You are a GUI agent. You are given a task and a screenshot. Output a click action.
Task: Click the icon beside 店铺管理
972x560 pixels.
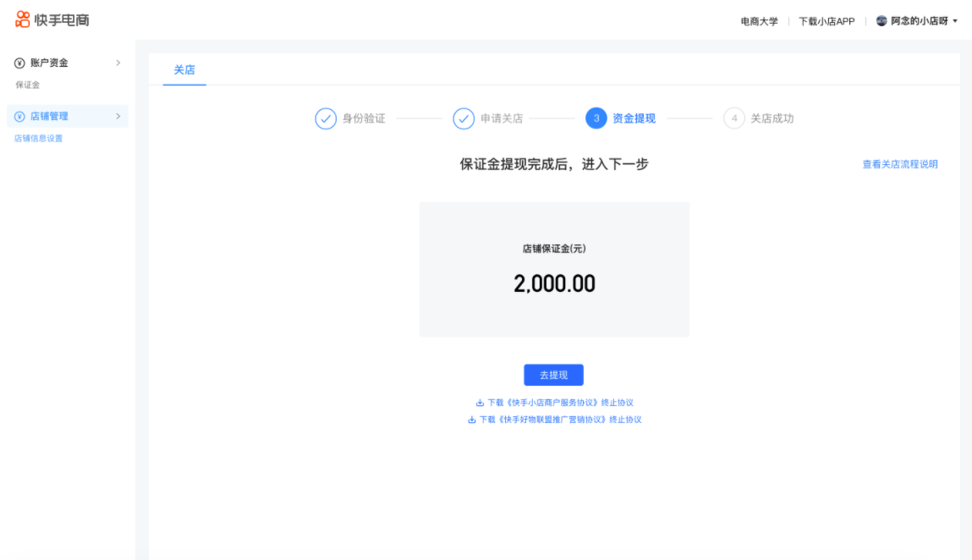click(x=19, y=117)
